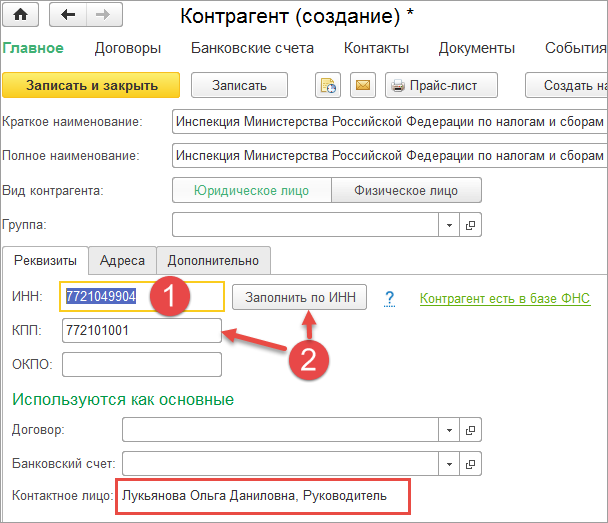Open the Прайс-лист print button

pos(441,85)
